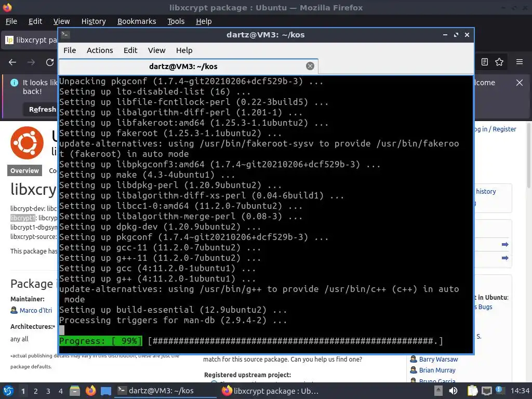
Task: Open Firefox Bookmarks menu
Action: (x=137, y=21)
